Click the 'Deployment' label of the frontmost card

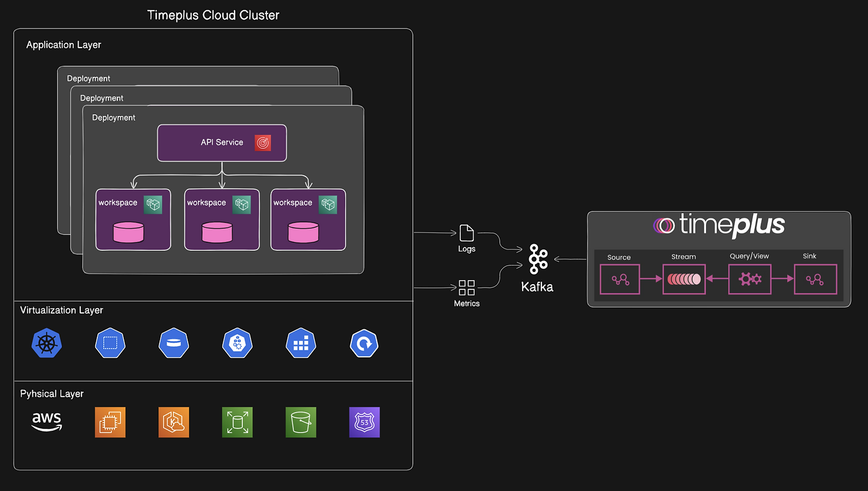[114, 118]
